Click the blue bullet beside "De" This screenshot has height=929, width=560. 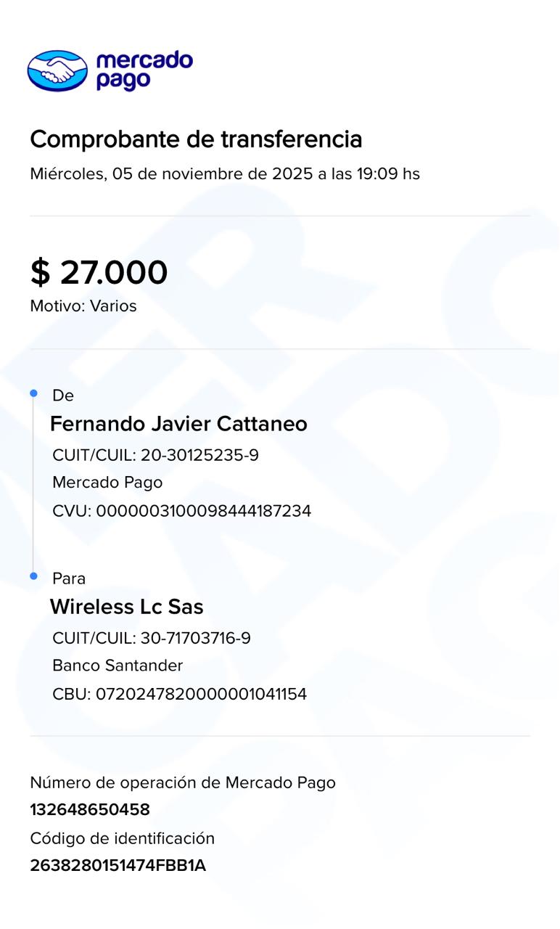click(33, 393)
